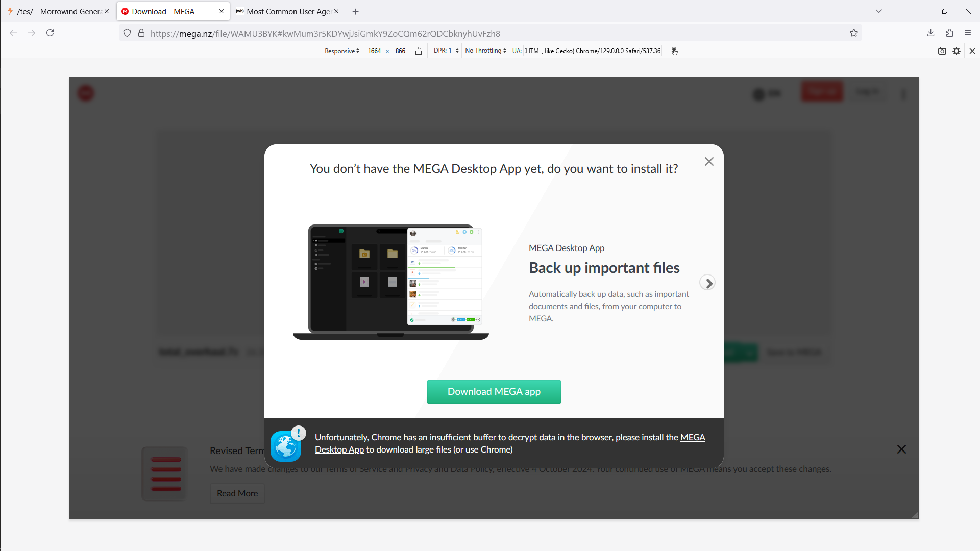Open Firefox downloads panel
This screenshot has width=980, height=551.
pyautogui.click(x=930, y=33)
